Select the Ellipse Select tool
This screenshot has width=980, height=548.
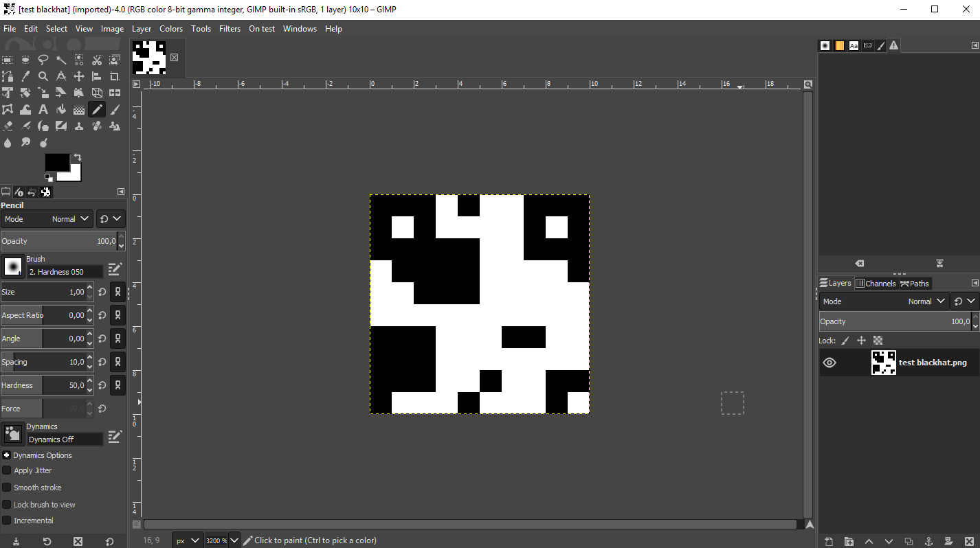pos(25,60)
